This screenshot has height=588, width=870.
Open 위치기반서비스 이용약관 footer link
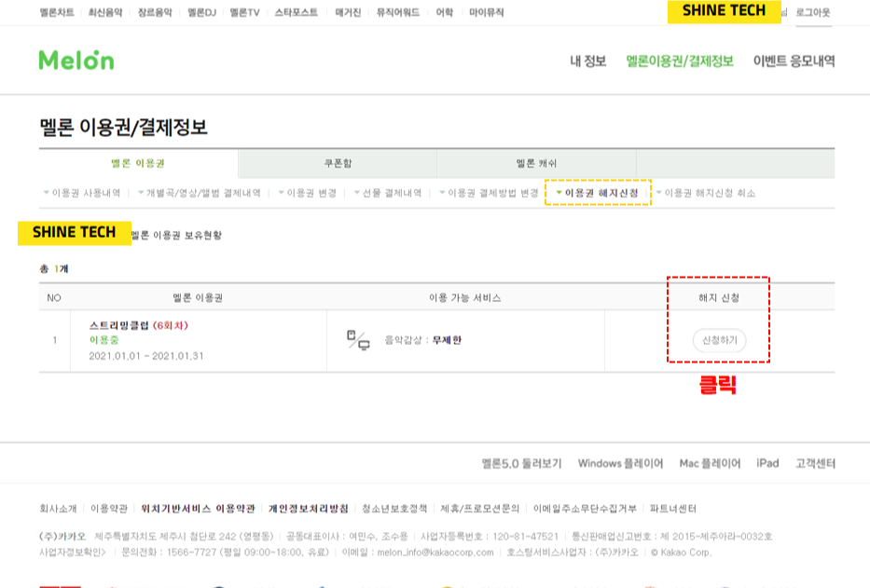pyautogui.click(x=198, y=509)
